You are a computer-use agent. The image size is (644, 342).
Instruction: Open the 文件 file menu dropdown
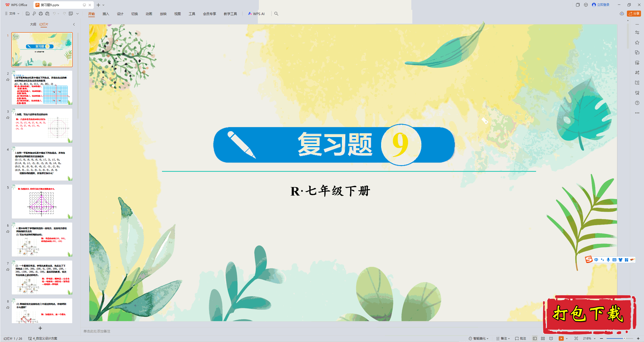[x=12, y=14]
